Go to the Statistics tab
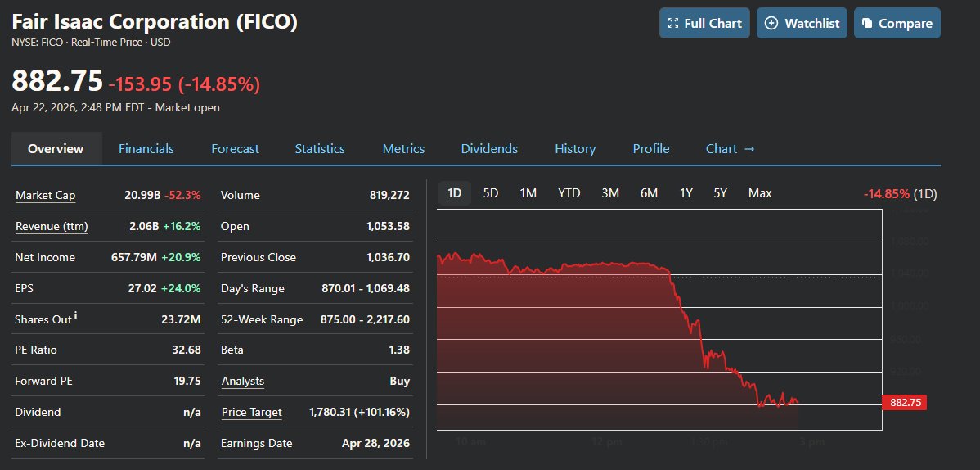The width and height of the screenshot is (980, 470). 320,149
